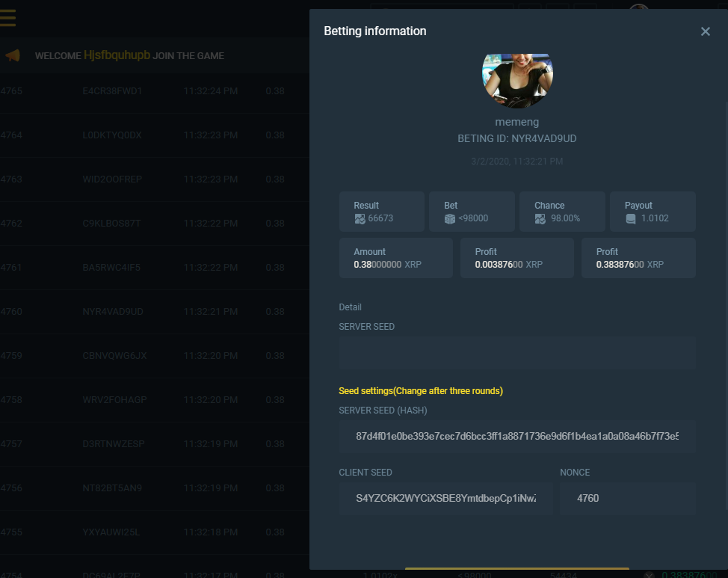This screenshot has width=728, height=578.
Task: Click the CLIENT SEED input field
Action: (x=445, y=498)
